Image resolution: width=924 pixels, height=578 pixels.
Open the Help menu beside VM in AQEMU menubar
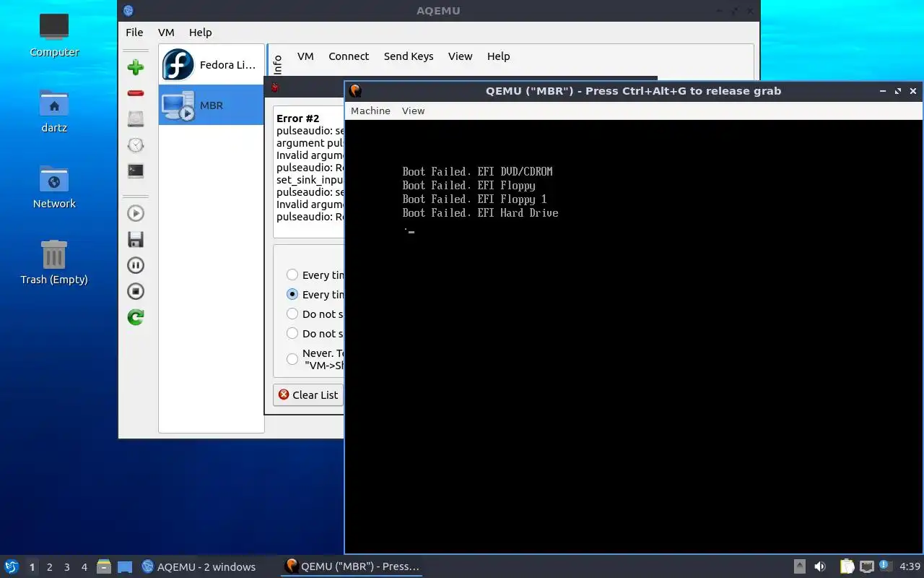[200, 33]
